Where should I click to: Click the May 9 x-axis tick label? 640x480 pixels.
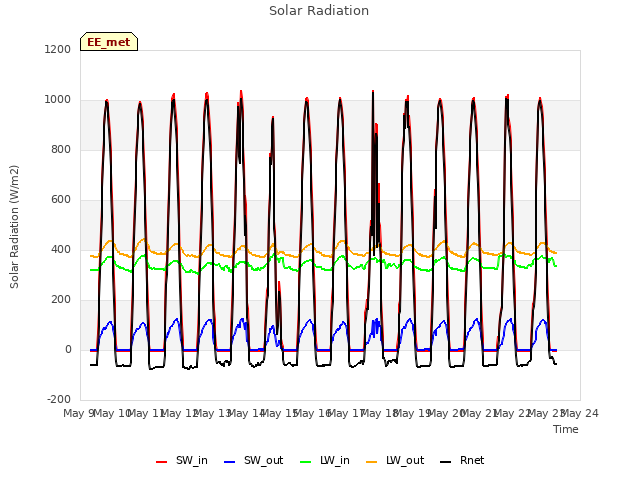(x=78, y=414)
